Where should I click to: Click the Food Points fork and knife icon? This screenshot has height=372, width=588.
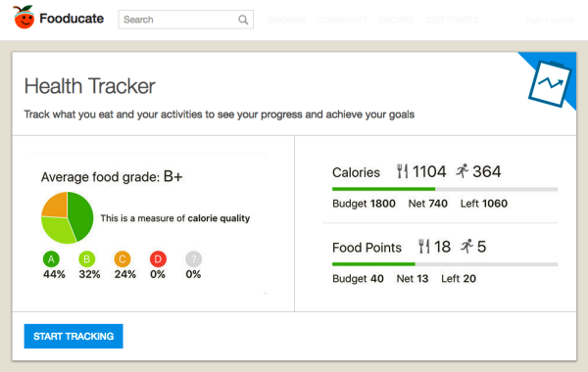424,247
